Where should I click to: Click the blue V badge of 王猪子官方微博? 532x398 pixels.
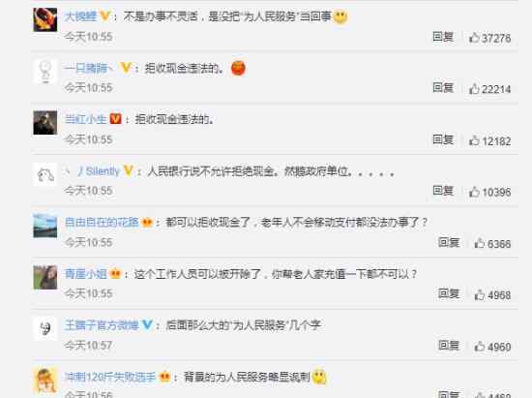tap(147, 325)
